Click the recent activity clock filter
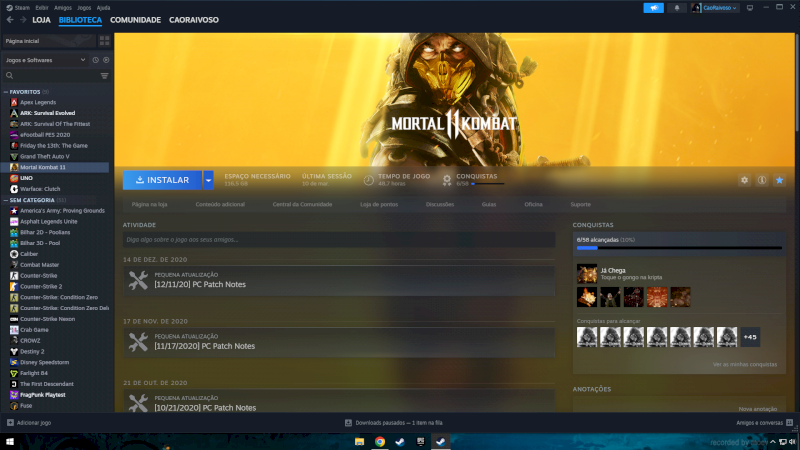Image resolution: width=800 pixels, height=450 pixels. pos(97,60)
